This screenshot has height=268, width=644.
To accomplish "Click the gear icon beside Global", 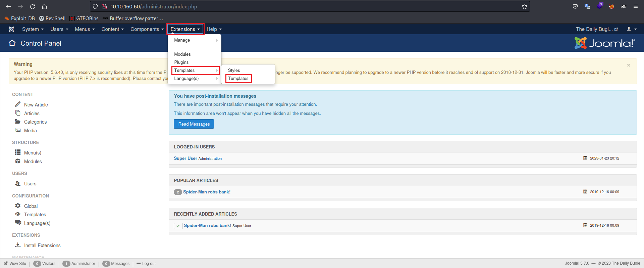I will pyautogui.click(x=18, y=206).
